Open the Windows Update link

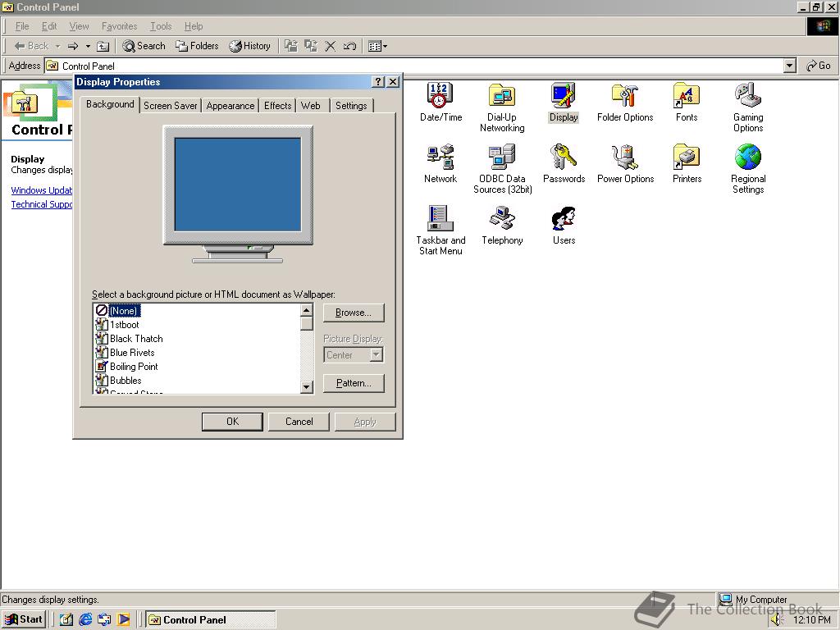pyautogui.click(x=42, y=190)
